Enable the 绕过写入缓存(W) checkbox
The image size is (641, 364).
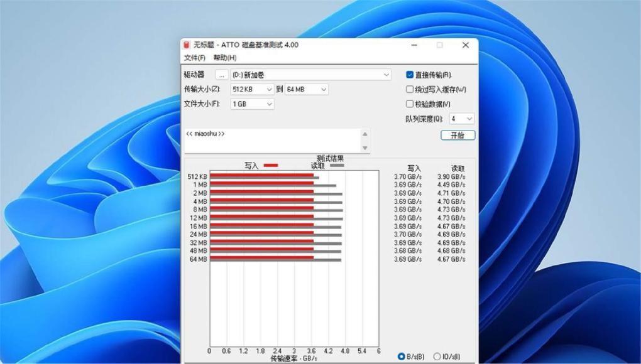[410, 89]
